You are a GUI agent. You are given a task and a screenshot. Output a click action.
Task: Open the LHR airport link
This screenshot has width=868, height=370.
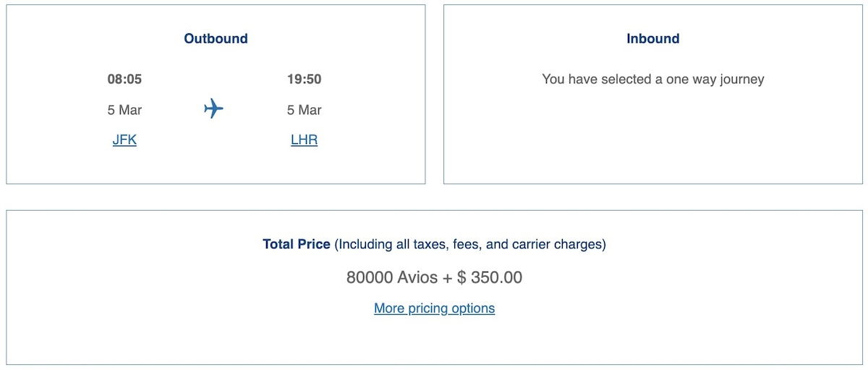[304, 140]
